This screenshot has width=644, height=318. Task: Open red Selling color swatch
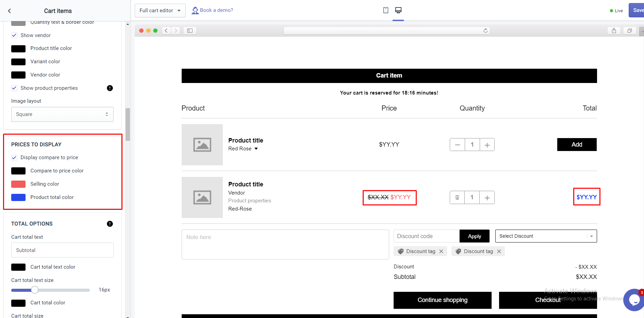click(x=18, y=184)
